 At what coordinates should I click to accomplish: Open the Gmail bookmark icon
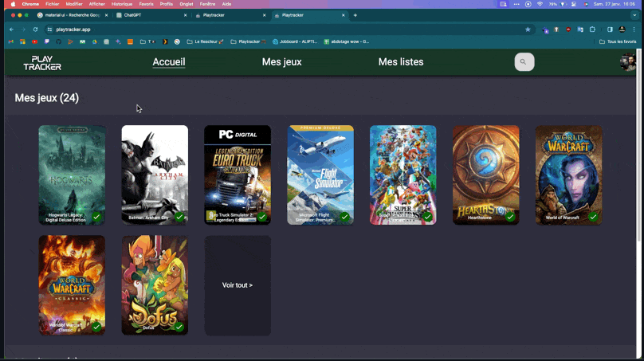pyautogui.click(x=11, y=41)
